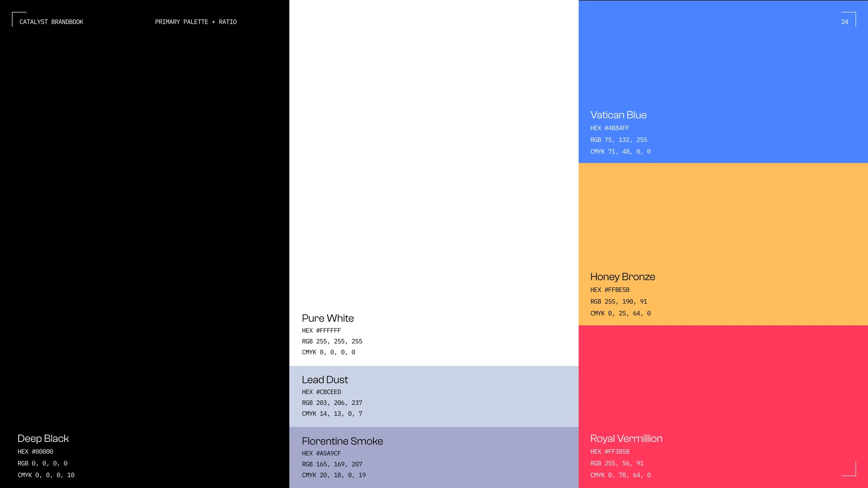The width and height of the screenshot is (868, 488).
Task: Click the RGB 255, 56, 91 value
Action: tap(617, 464)
